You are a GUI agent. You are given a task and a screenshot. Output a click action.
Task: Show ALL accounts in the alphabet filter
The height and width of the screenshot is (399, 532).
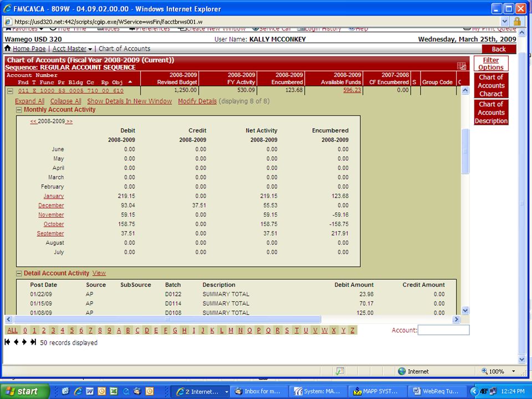(13, 330)
